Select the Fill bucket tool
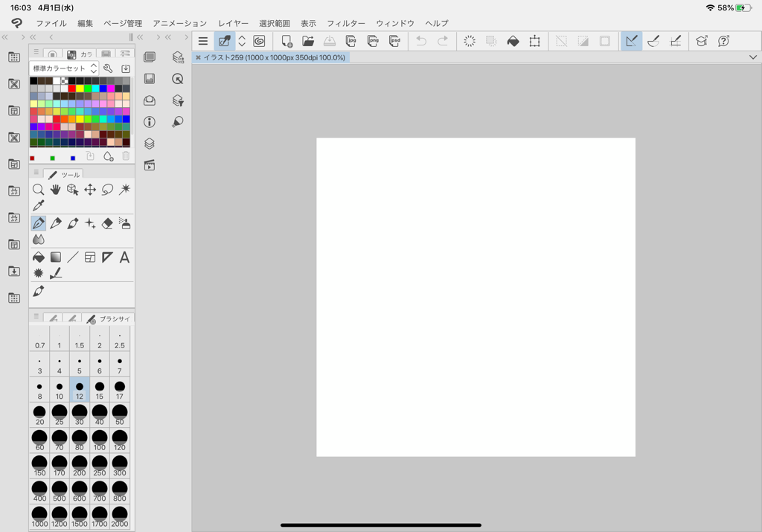The height and width of the screenshot is (532, 762). point(39,257)
